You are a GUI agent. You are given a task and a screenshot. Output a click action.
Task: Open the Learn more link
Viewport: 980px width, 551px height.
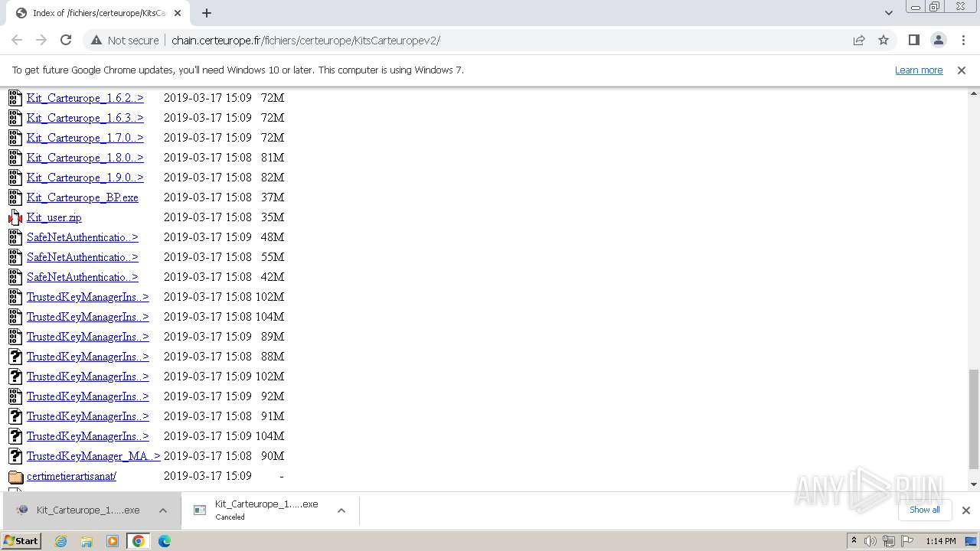[x=919, y=70]
